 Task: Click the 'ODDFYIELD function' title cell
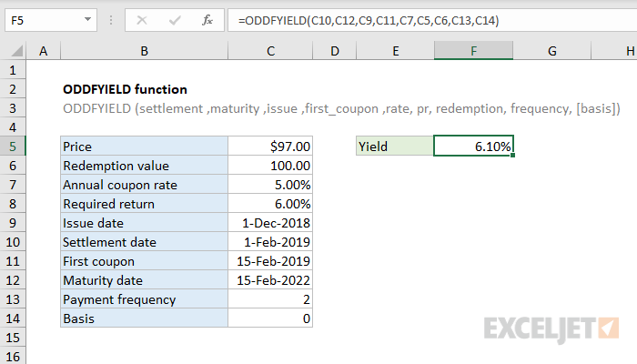pyautogui.click(x=126, y=89)
